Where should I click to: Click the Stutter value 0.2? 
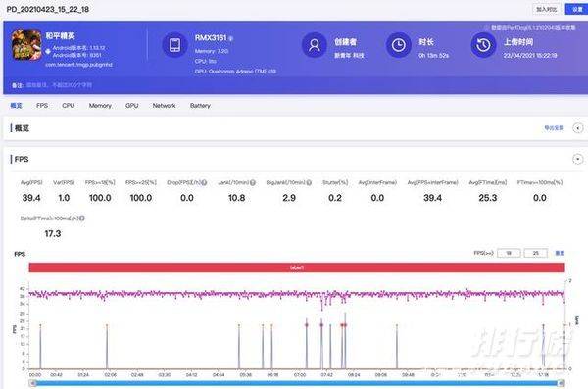pyautogui.click(x=335, y=198)
